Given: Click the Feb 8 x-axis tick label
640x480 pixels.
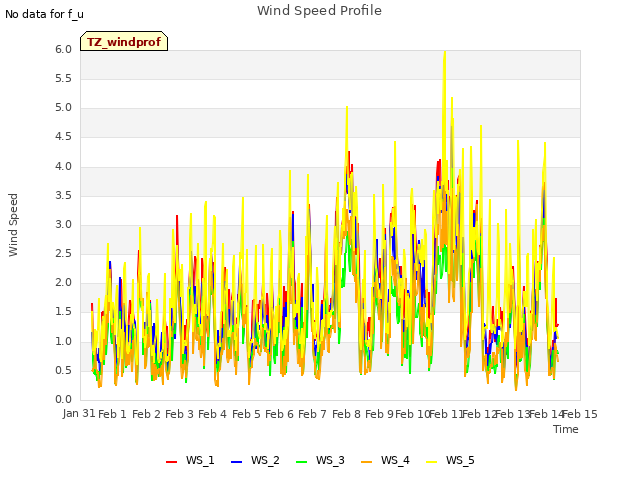Looking at the screenshot, I should (346, 414).
